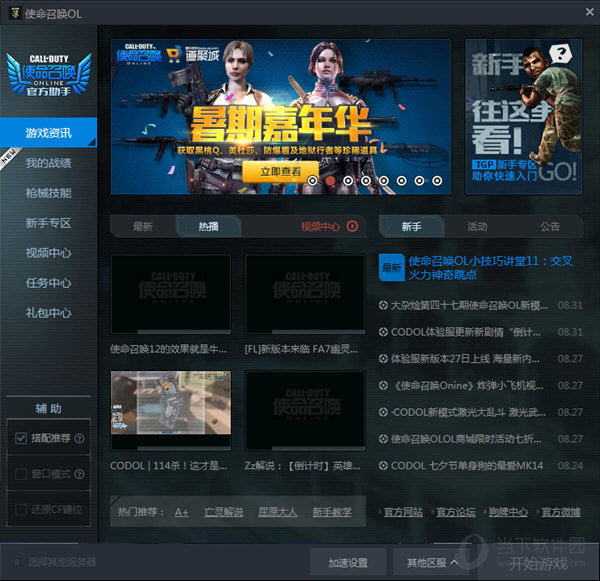Image resolution: width=600 pixels, height=581 pixels.
Task: Expand the 其他区服 dropdown
Action: point(431,563)
